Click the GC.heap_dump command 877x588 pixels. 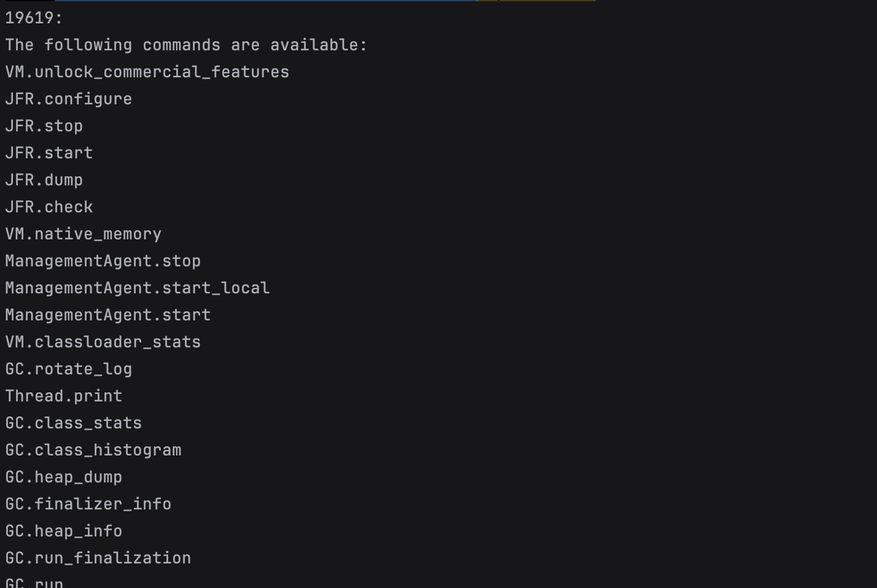pos(63,477)
